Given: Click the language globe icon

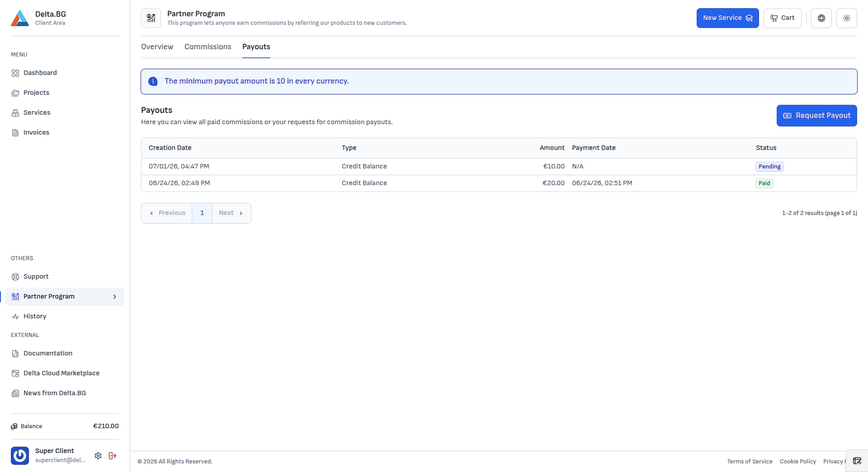Looking at the screenshot, I should [821, 18].
